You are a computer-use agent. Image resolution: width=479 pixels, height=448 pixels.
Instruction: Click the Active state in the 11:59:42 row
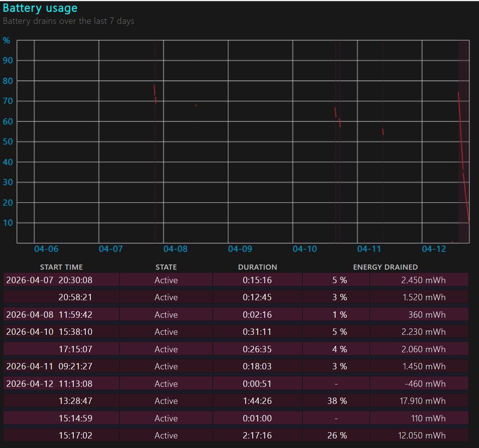166,315
